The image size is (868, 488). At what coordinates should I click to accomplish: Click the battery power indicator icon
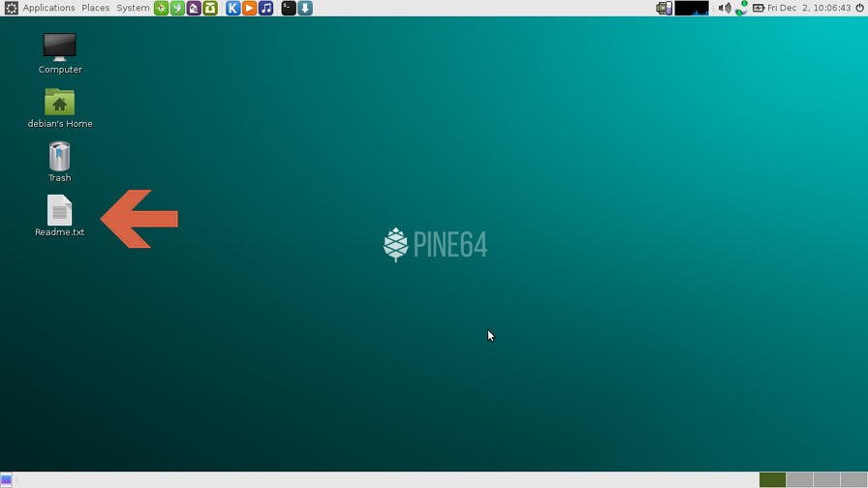pyautogui.click(x=759, y=8)
